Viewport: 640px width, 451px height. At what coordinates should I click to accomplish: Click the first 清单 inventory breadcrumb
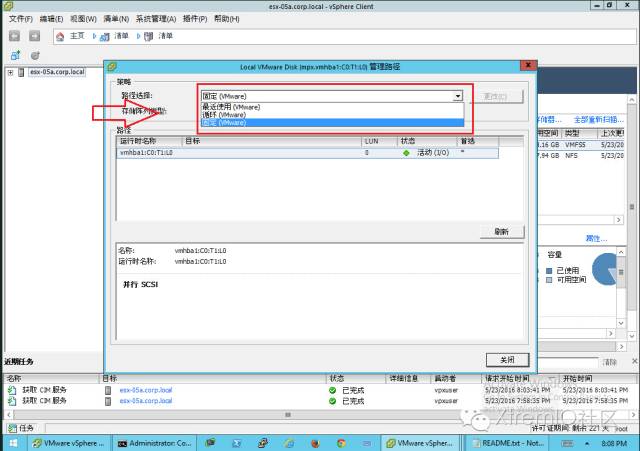pos(121,36)
